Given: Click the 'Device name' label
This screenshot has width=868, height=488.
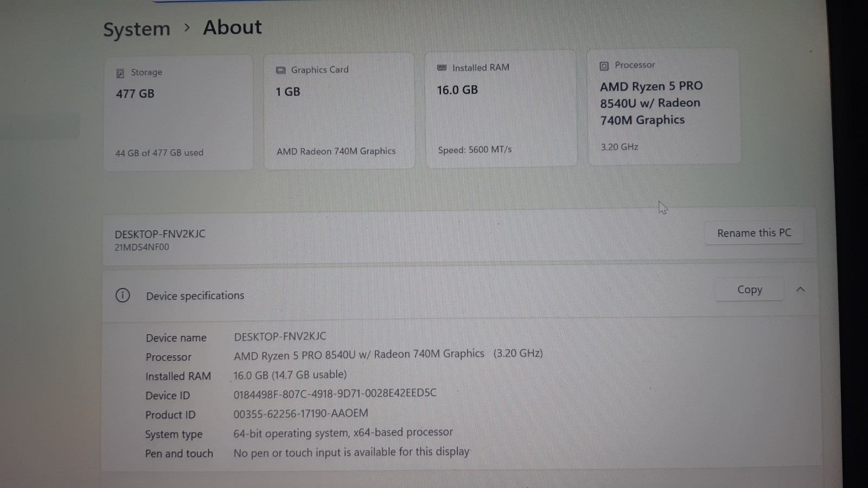Looking at the screenshot, I should [x=176, y=338].
